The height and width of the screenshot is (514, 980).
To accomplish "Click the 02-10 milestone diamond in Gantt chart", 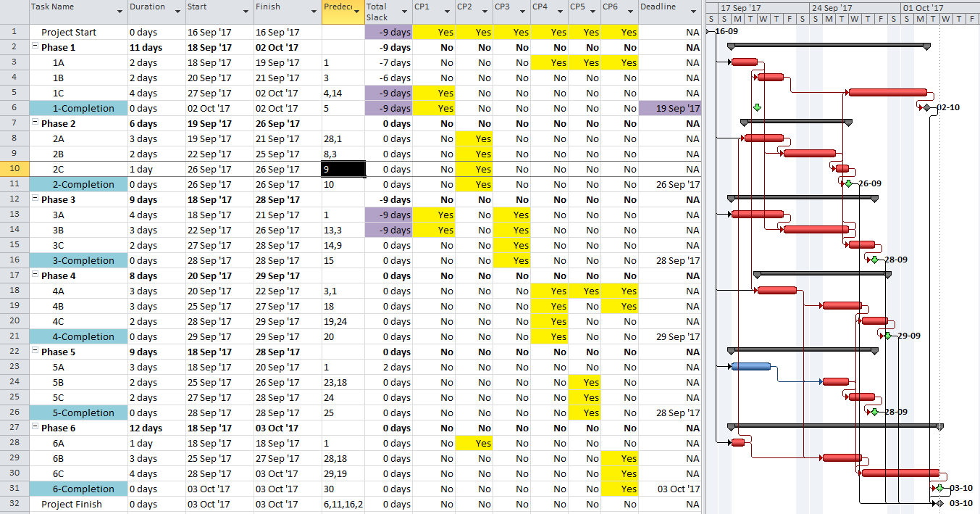I will [926, 107].
